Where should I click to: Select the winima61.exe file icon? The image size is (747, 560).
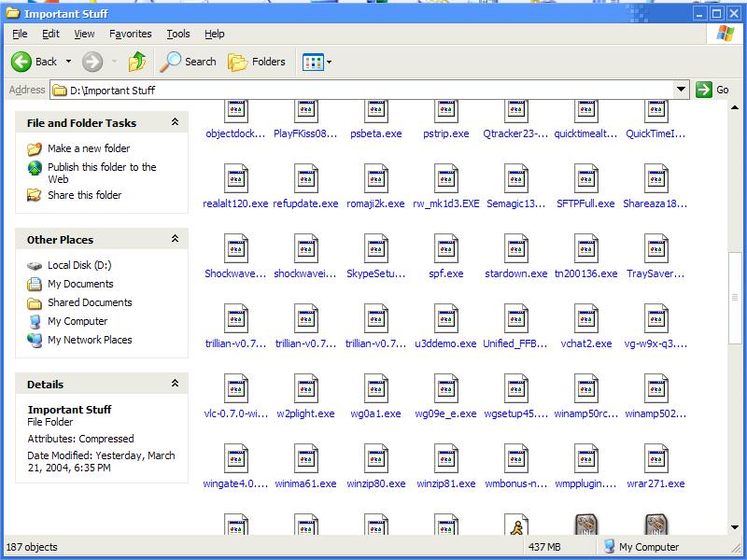coord(306,458)
